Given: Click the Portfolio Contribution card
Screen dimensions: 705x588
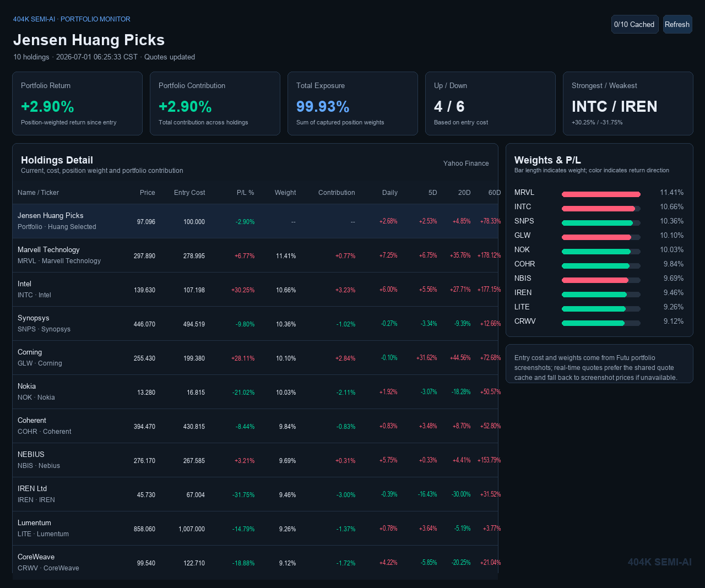Looking at the screenshot, I should [215, 104].
